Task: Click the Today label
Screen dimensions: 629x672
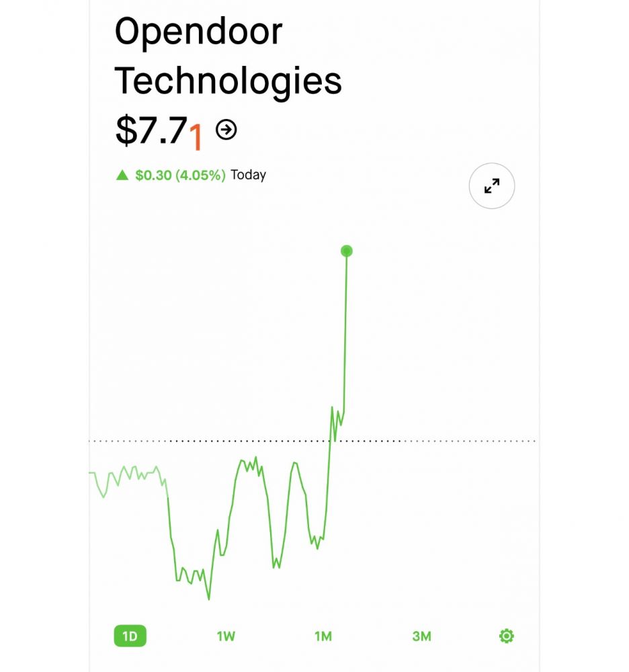Action: coord(248,175)
